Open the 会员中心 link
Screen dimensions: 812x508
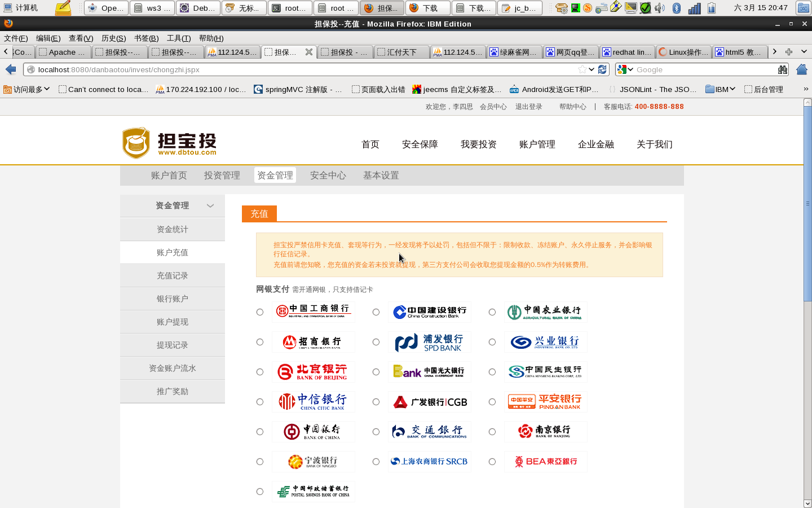pos(493,107)
